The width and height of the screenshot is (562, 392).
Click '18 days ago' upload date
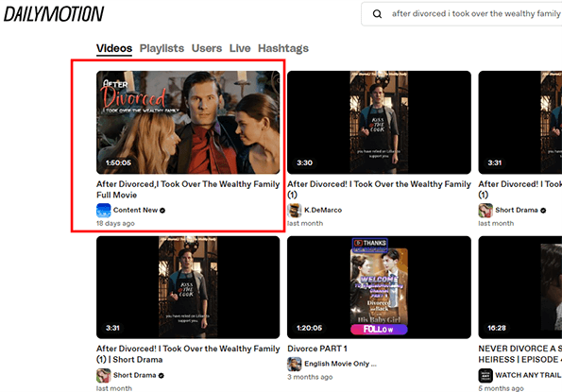click(x=115, y=224)
